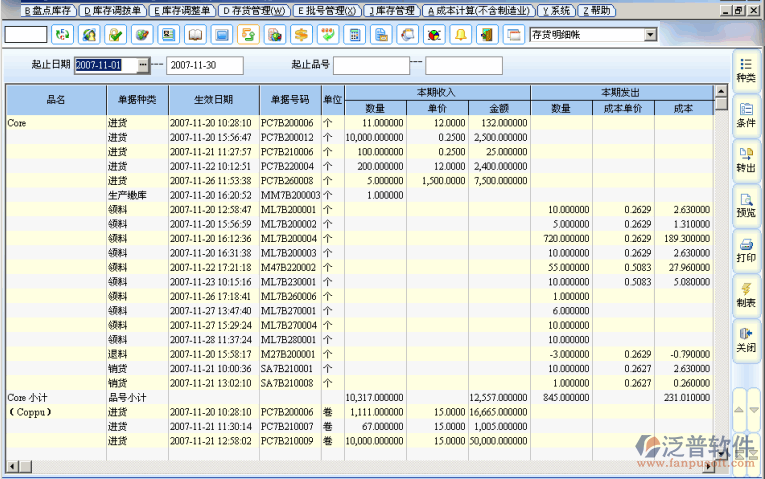The height and width of the screenshot is (479, 765).
Task: Click the 转出 (export) sidebar icon
Action: [745, 159]
